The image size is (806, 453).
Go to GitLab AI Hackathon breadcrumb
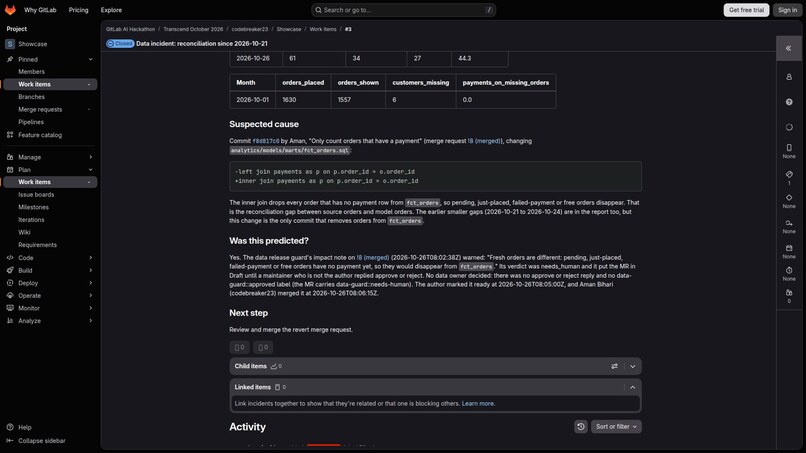(x=130, y=29)
